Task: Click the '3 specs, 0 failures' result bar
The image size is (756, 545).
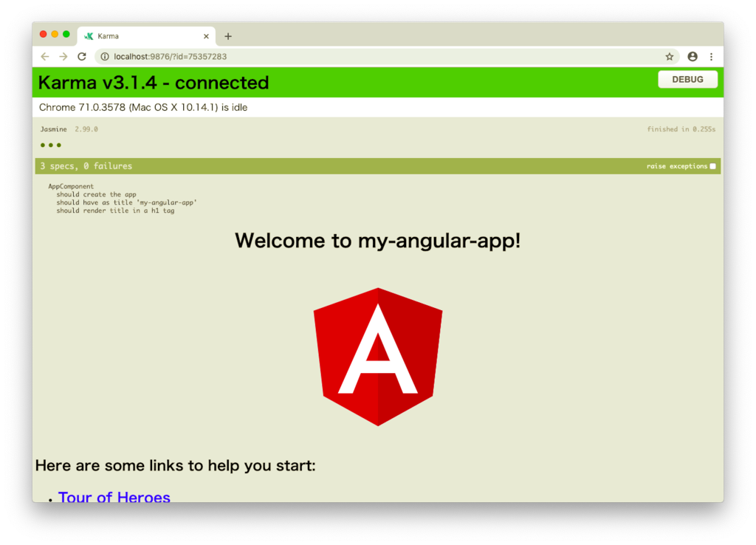Action: (x=377, y=166)
